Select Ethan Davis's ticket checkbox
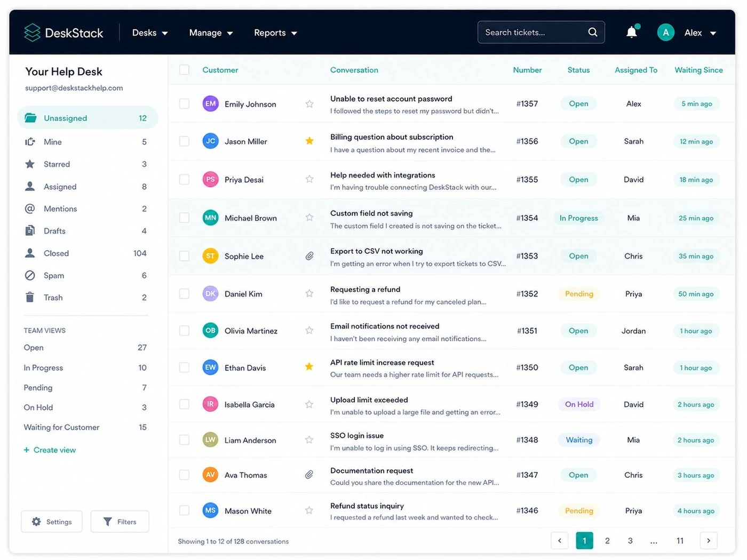This screenshot has width=747, height=560. click(184, 367)
